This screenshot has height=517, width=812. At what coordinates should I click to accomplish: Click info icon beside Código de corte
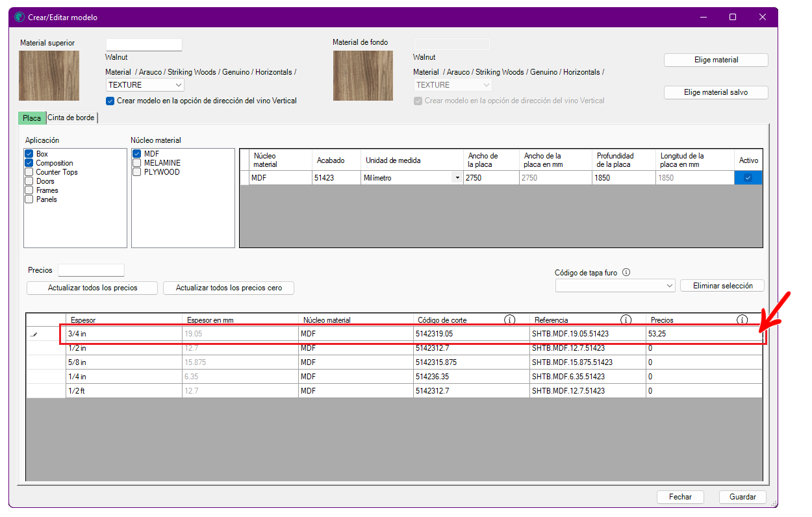pyautogui.click(x=510, y=320)
